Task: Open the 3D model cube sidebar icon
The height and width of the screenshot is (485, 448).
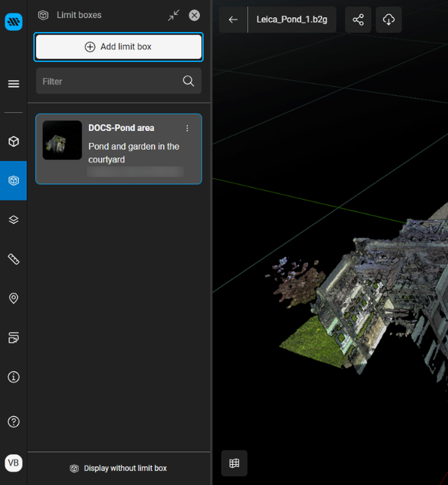Action: coord(13,141)
